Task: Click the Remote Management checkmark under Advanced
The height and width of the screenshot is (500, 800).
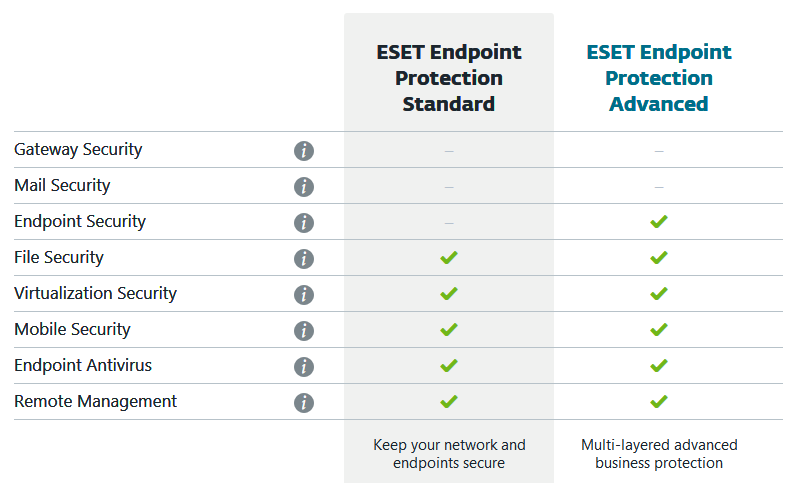Action: [x=658, y=402]
